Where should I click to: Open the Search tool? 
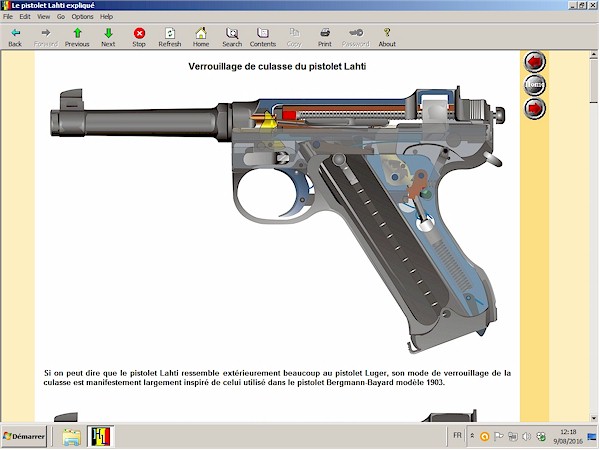[x=232, y=37]
